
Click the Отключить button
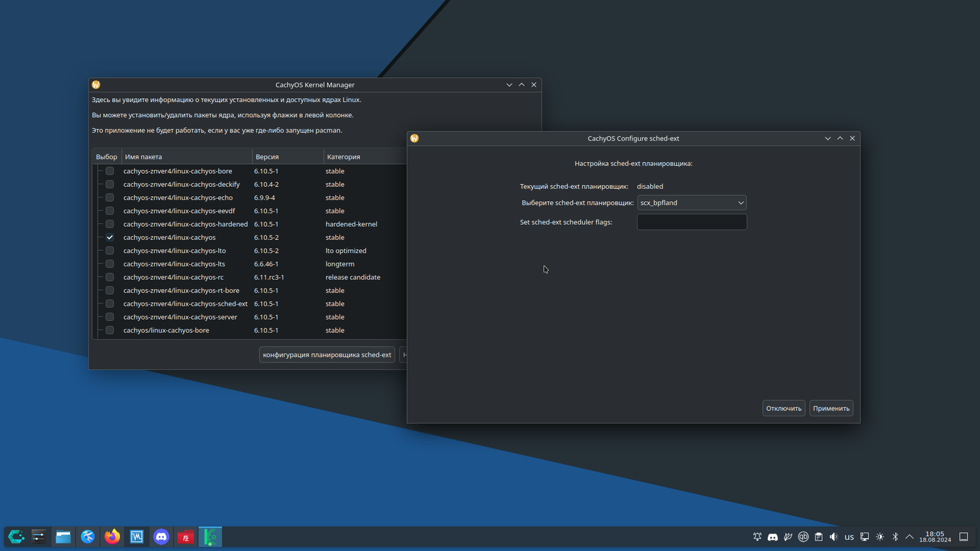pos(784,409)
